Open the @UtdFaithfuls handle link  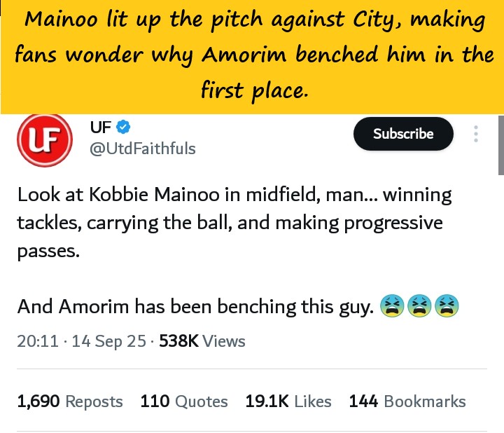pyautogui.click(x=143, y=149)
